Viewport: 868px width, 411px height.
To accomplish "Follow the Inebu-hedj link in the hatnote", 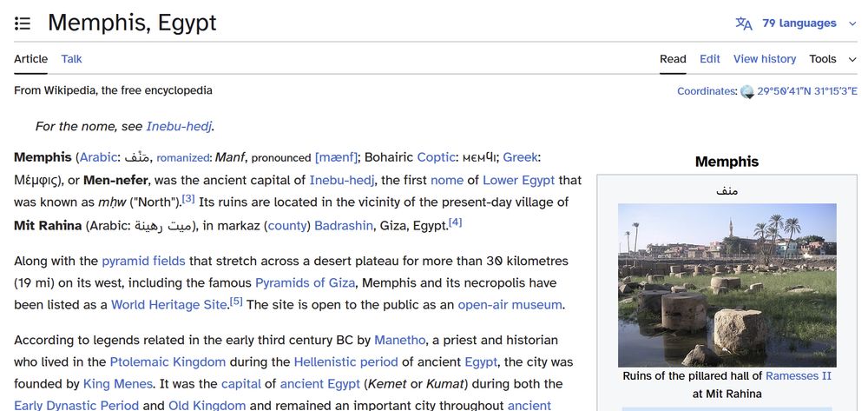I will pos(179,126).
